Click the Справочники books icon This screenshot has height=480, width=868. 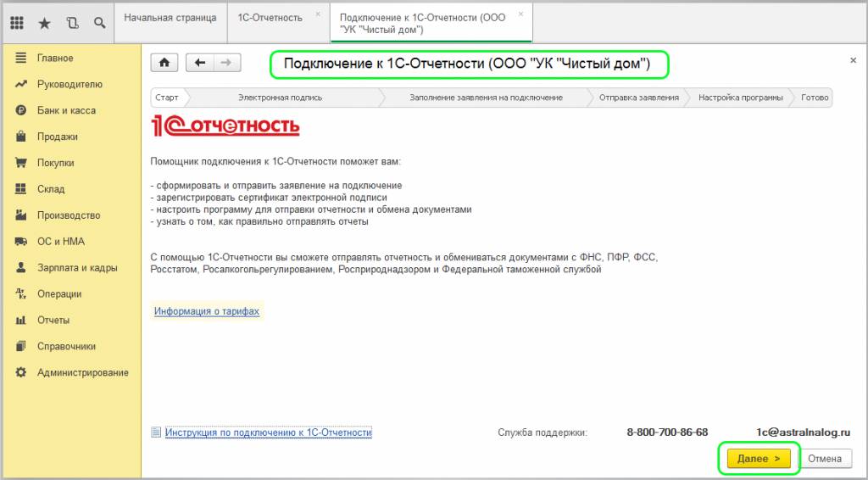tap(20, 346)
